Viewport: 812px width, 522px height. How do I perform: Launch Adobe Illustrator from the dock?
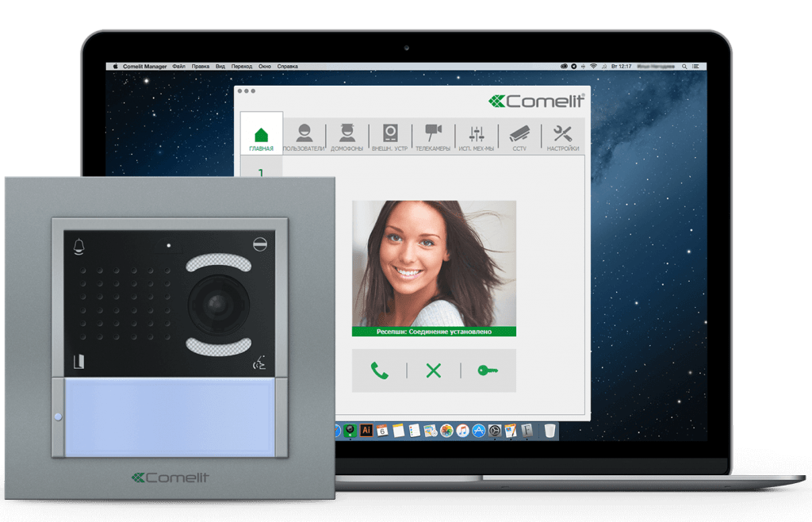click(x=366, y=430)
